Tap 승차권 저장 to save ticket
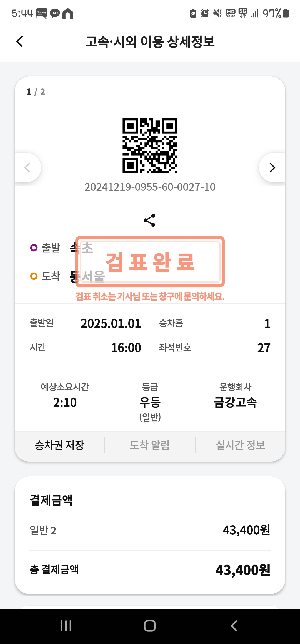300x644 pixels. [59, 445]
